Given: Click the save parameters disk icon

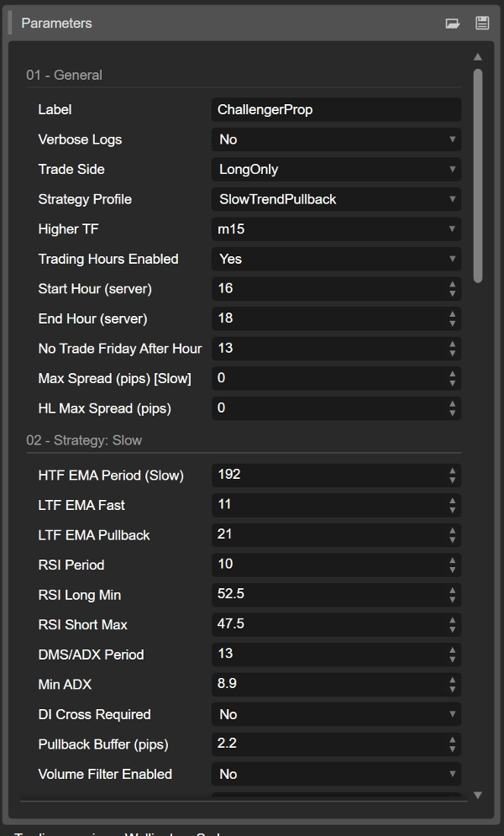Looking at the screenshot, I should [482, 24].
